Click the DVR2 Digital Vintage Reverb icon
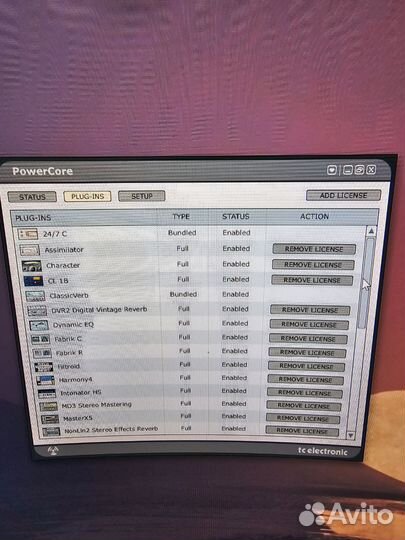 37,311
